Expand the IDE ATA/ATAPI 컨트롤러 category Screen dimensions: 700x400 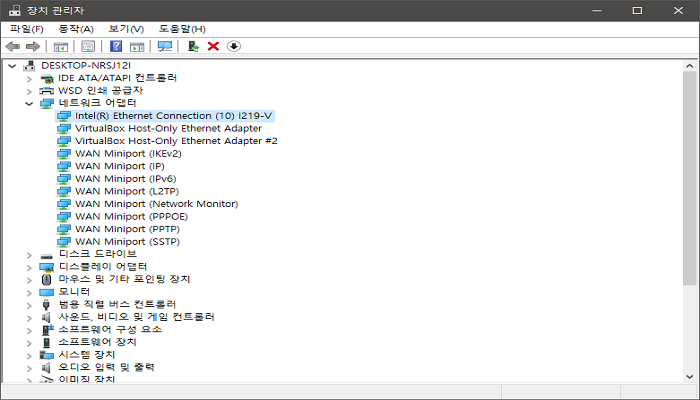pos(29,78)
